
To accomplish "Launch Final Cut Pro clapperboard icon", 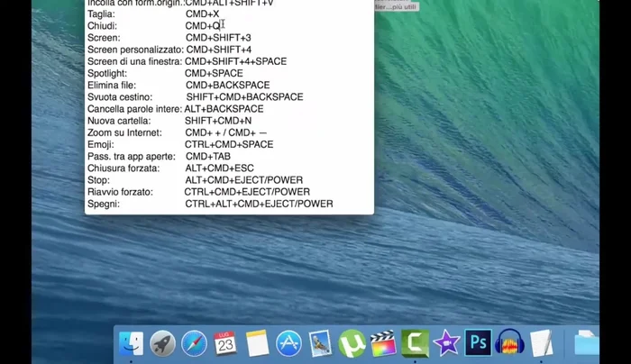I will pos(383,343).
